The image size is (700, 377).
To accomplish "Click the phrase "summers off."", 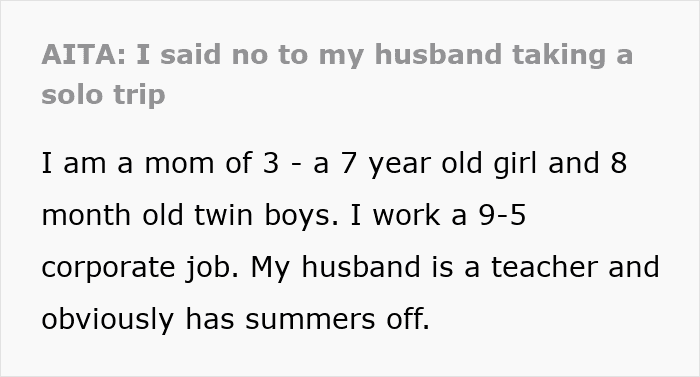I will click(338, 319).
